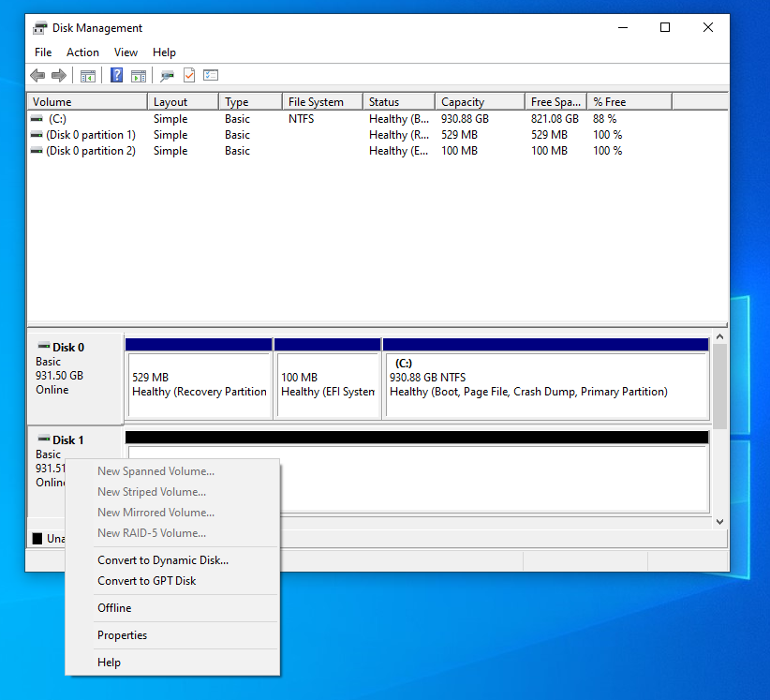Click greyed New Striped Volume... entry
The height and width of the screenshot is (700, 770).
(172, 492)
